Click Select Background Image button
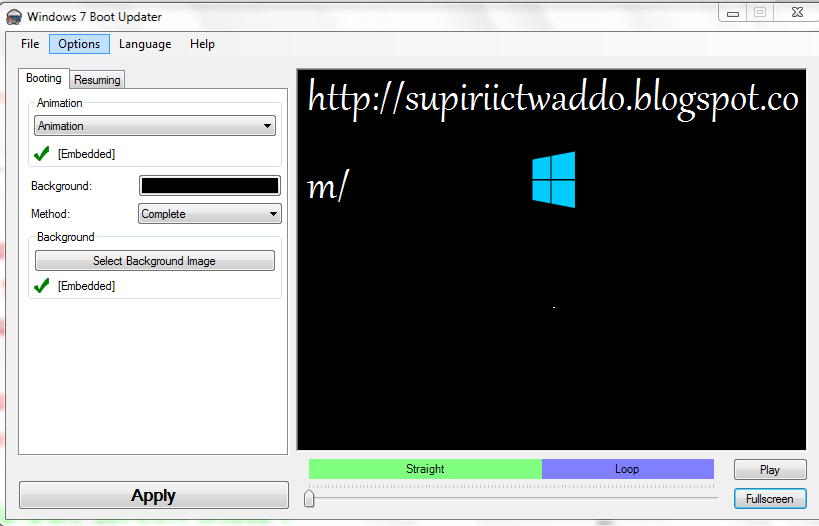Image resolution: width=819 pixels, height=526 pixels. pyautogui.click(x=155, y=261)
